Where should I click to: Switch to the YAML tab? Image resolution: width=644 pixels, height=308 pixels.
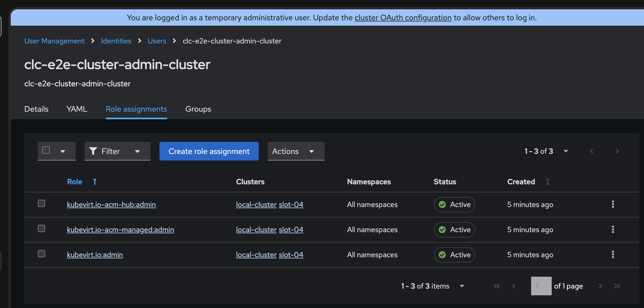[77, 109]
